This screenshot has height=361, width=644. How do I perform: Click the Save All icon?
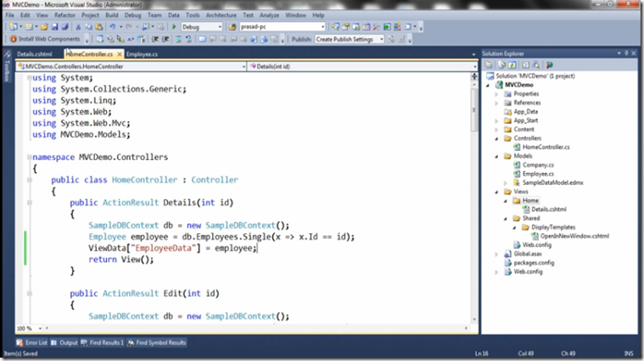[64, 27]
